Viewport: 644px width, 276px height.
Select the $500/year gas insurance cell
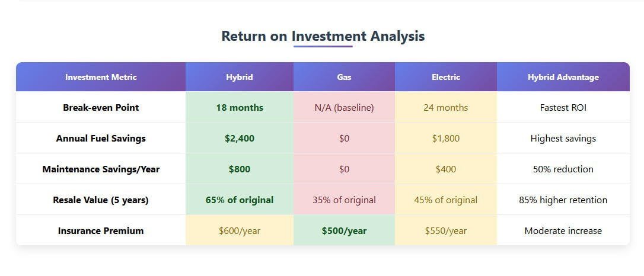[344, 231]
